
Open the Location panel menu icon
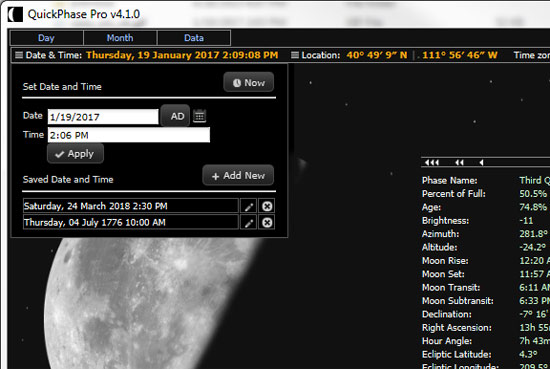(x=295, y=55)
